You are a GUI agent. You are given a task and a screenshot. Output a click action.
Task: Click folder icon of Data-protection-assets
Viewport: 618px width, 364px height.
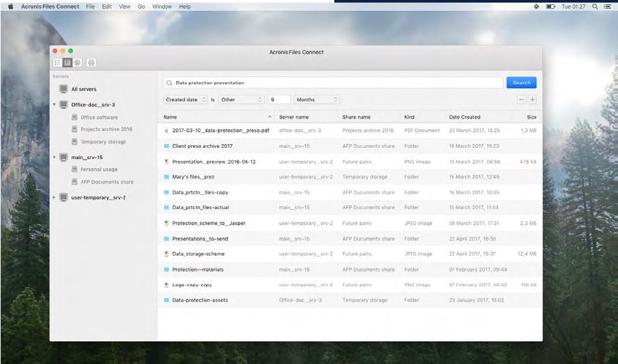coord(166,300)
